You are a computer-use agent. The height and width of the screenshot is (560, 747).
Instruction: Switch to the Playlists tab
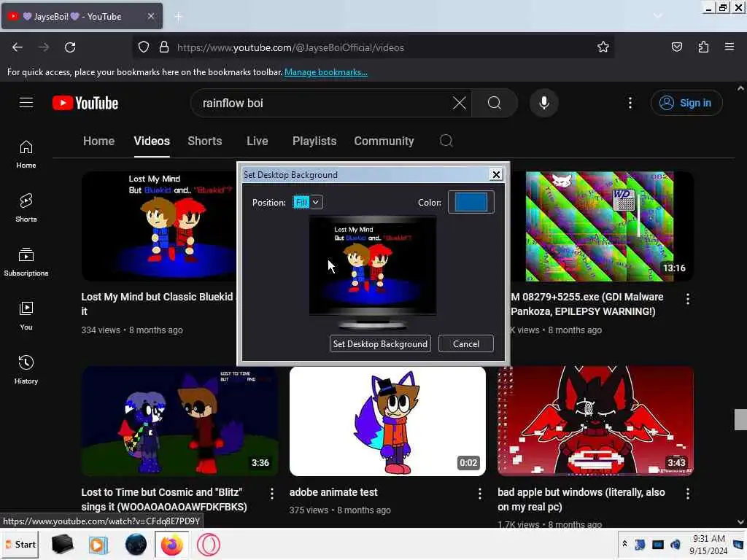click(314, 141)
